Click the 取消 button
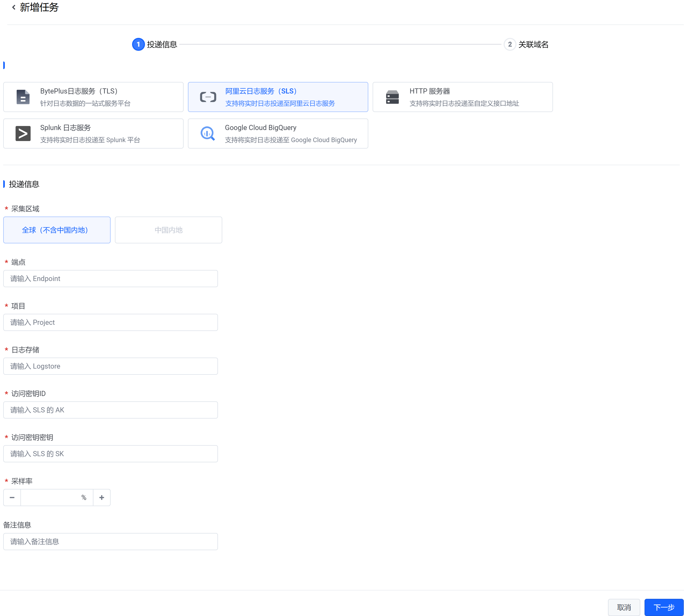This screenshot has width=684, height=616. 624,607
